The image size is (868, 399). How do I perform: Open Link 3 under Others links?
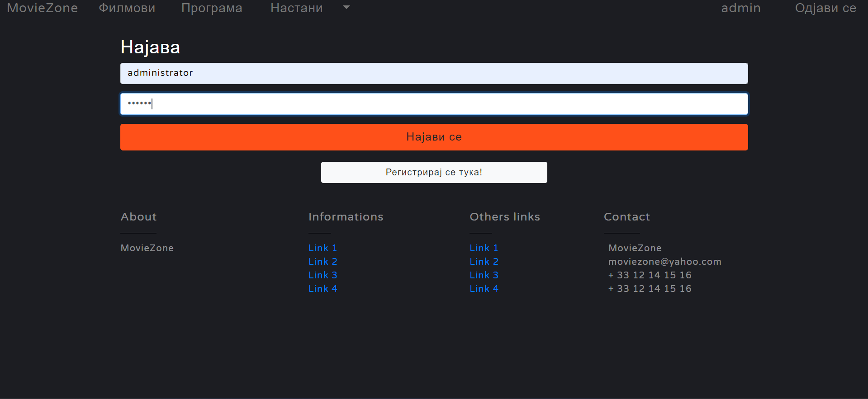pos(484,275)
